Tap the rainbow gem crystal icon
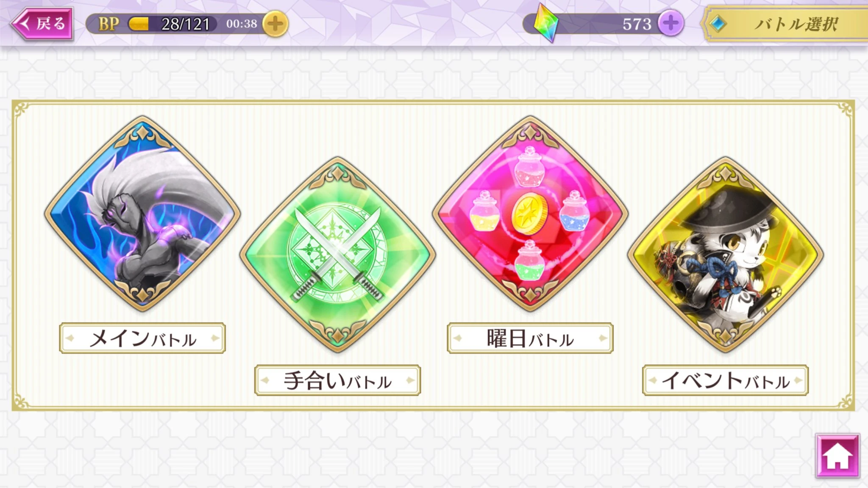The width and height of the screenshot is (868, 488). (546, 23)
